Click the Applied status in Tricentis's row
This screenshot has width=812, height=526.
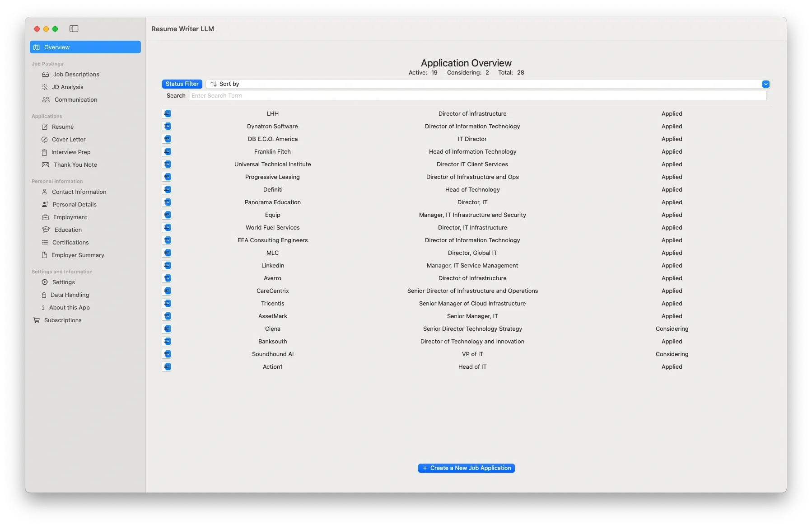point(672,304)
